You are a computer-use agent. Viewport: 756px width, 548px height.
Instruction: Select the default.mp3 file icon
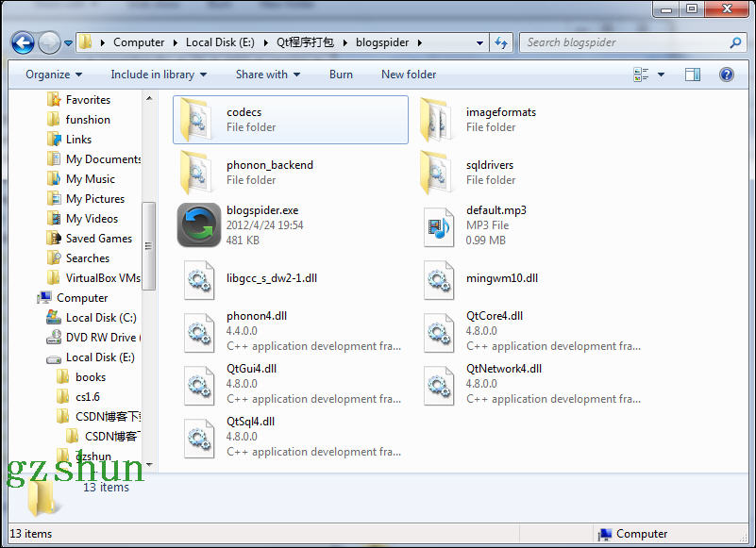(x=439, y=225)
